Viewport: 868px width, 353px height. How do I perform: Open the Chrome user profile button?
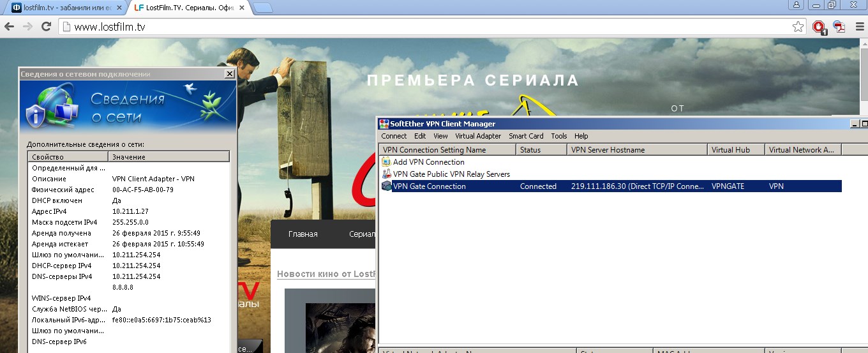coord(797,4)
